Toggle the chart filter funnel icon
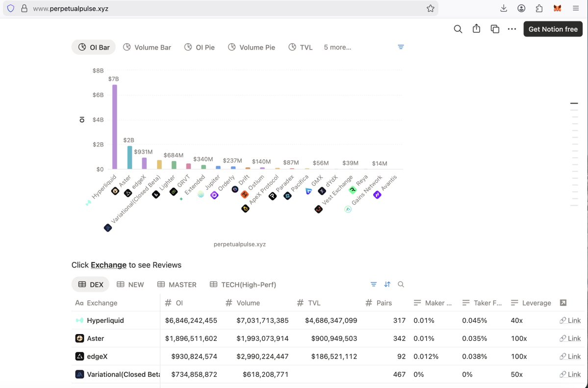This screenshot has height=388, width=588. coord(401,47)
